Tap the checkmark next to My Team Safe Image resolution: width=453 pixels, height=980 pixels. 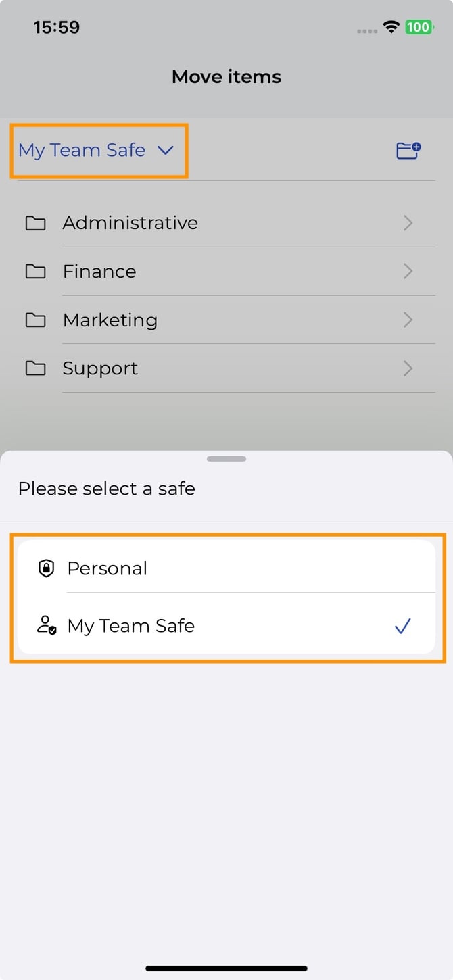(x=402, y=627)
